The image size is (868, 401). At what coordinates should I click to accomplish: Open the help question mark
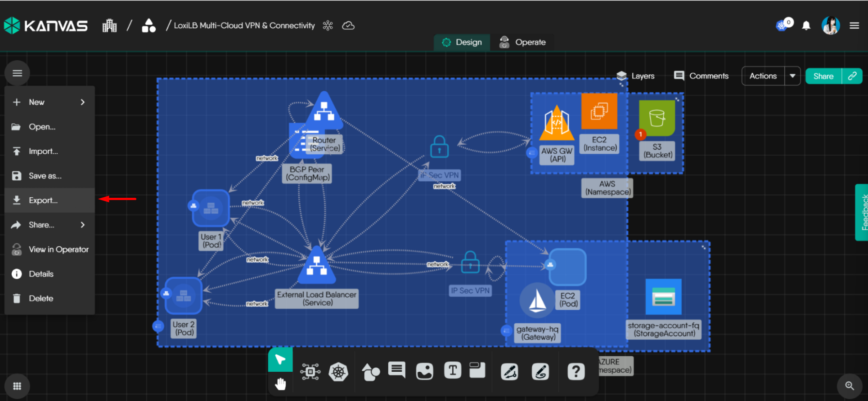tap(576, 371)
